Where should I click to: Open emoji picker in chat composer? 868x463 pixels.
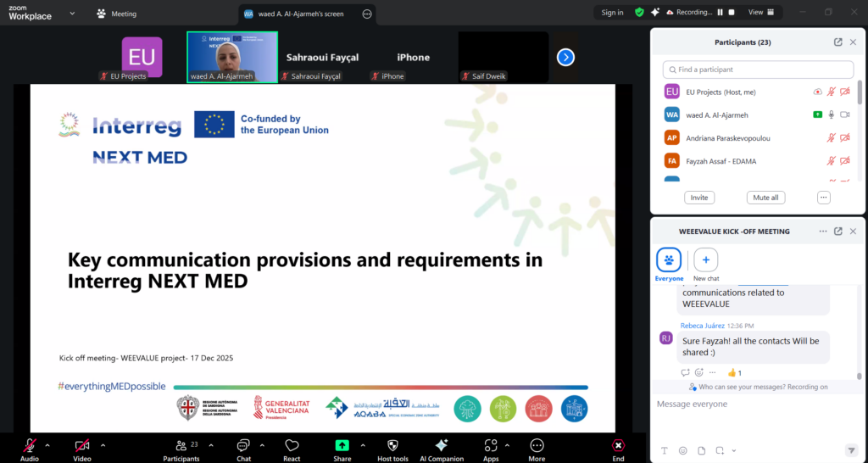click(x=682, y=450)
